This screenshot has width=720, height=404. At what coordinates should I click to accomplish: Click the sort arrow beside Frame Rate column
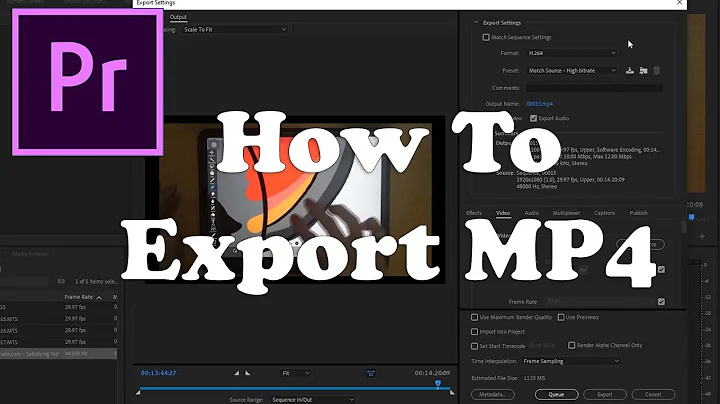coord(99,297)
